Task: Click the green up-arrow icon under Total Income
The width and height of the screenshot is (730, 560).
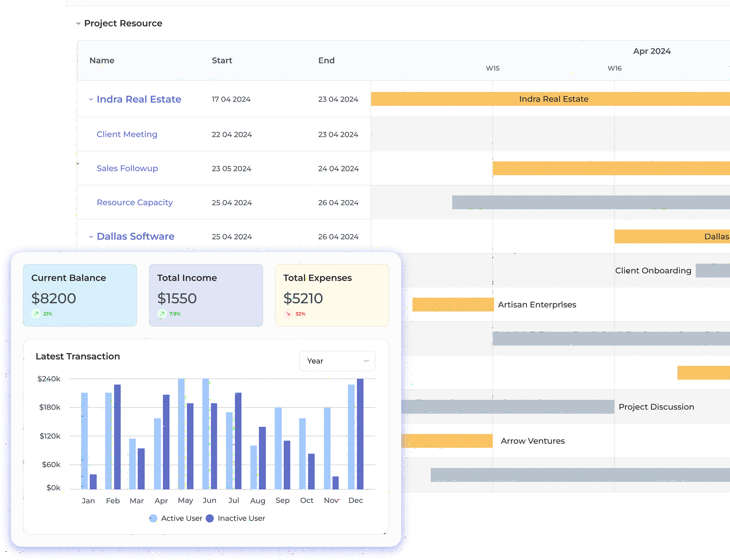Action: tap(162, 314)
